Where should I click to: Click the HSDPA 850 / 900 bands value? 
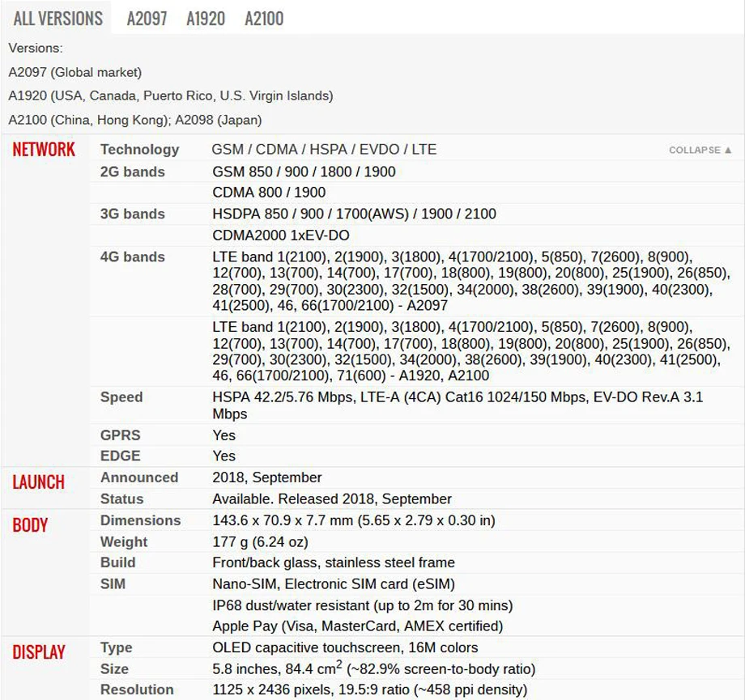354,214
